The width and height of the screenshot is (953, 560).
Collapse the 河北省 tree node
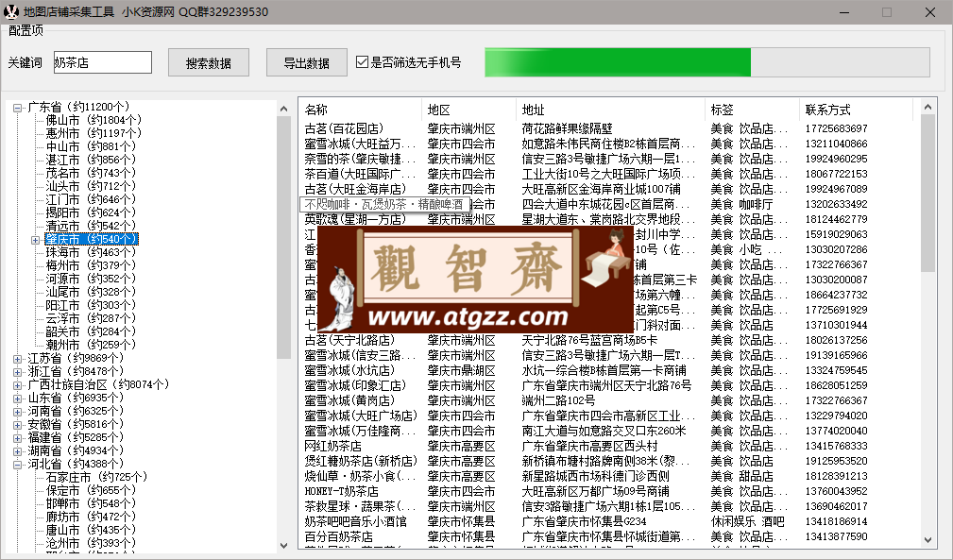pos(18,465)
